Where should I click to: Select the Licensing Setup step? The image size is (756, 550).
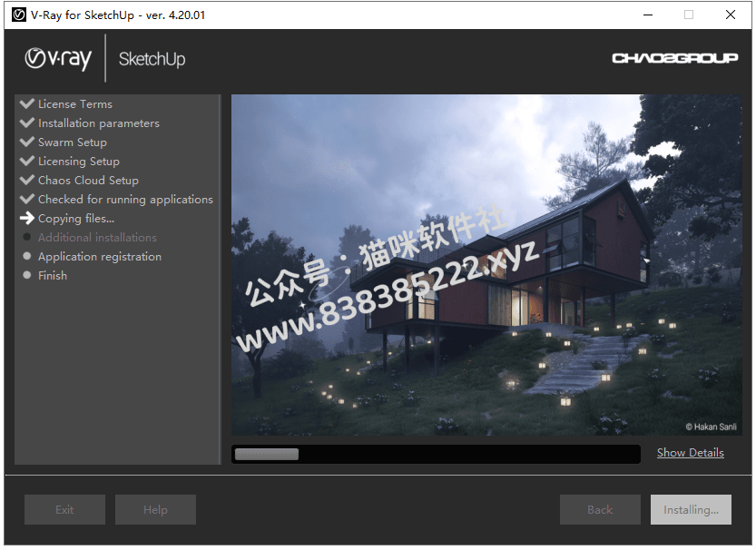click(79, 162)
